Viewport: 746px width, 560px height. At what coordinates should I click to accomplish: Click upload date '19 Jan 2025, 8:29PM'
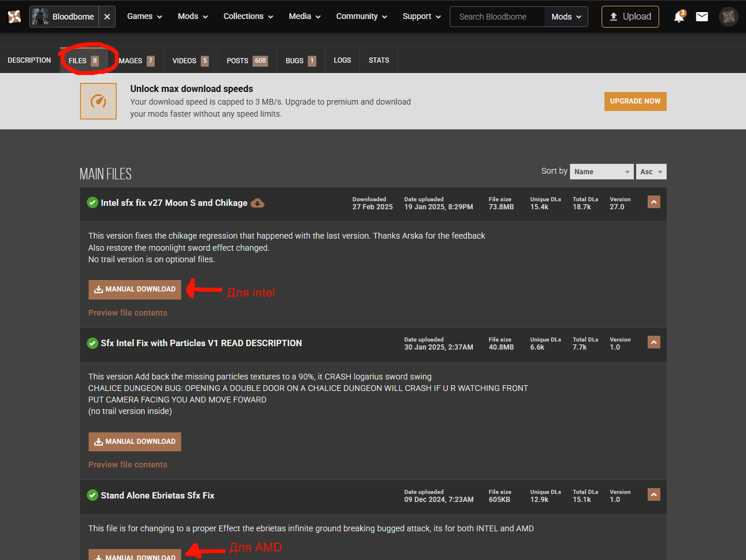click(x=439, y=207)
